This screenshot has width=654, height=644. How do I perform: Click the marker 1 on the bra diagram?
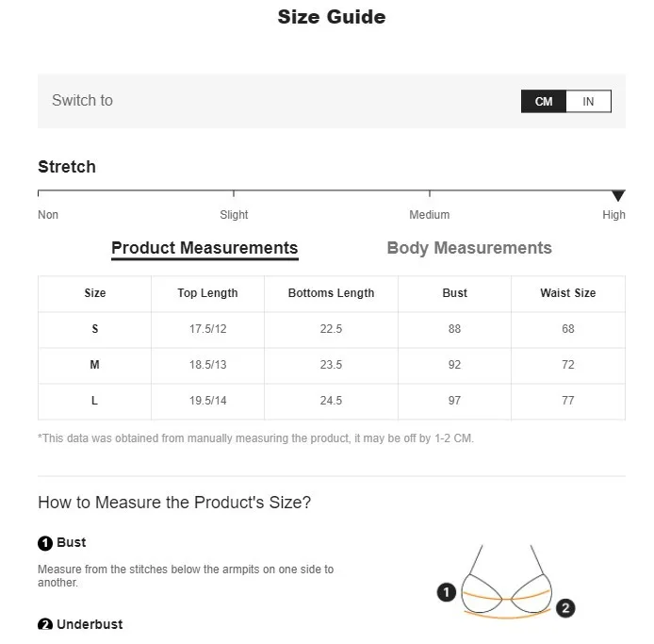(x=447, y=592)
